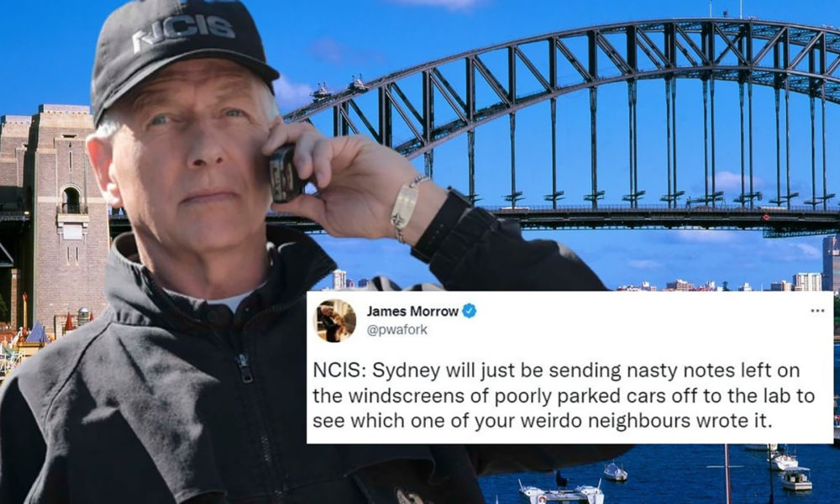Click the James Morrow display name

tap(412, 311)
